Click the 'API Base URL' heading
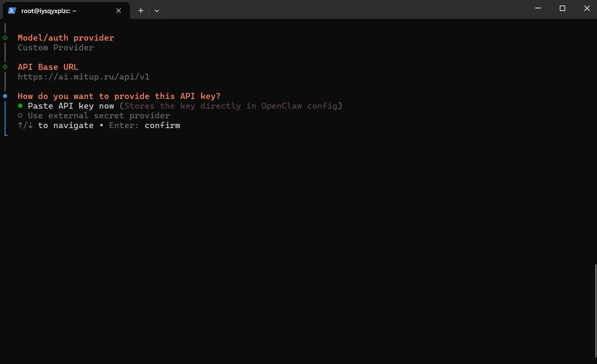The height and width of the screenshot is (364, 597). [48, 67]
